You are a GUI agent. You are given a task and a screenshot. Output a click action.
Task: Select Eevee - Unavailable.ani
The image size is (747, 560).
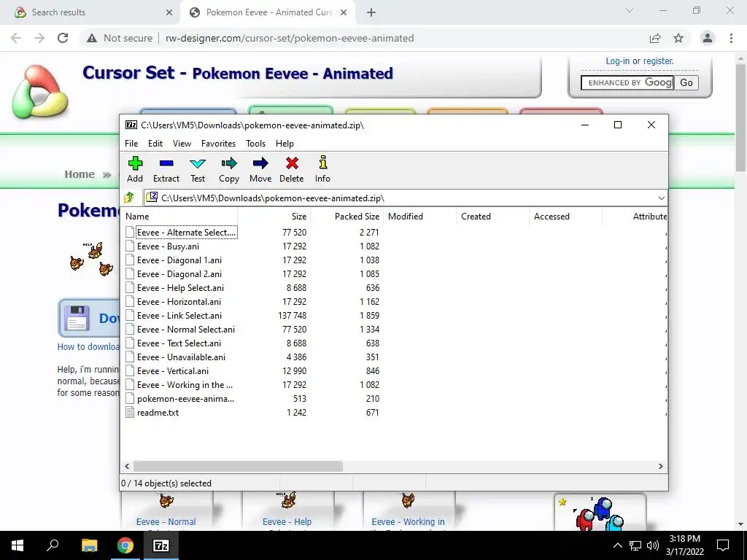click(181, 357)
